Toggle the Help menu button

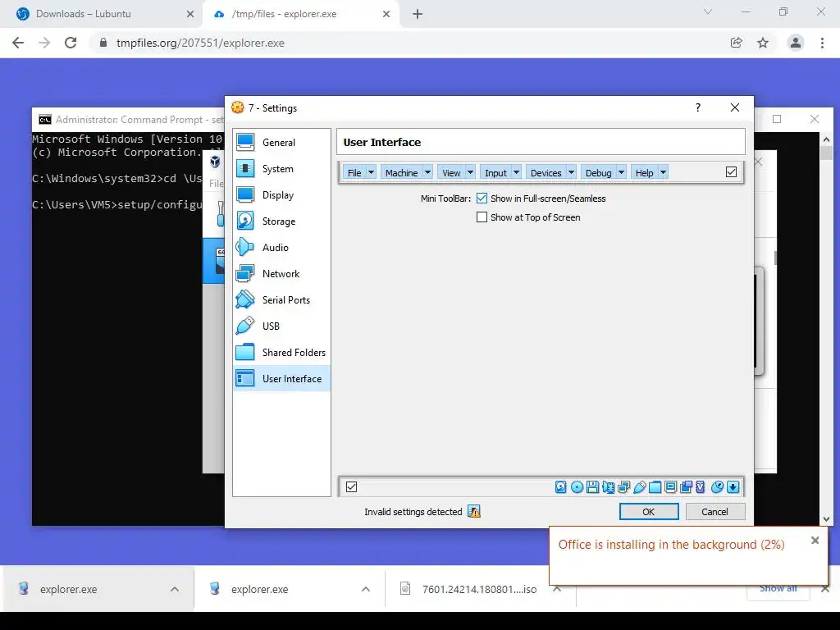(x=644, y=172)
